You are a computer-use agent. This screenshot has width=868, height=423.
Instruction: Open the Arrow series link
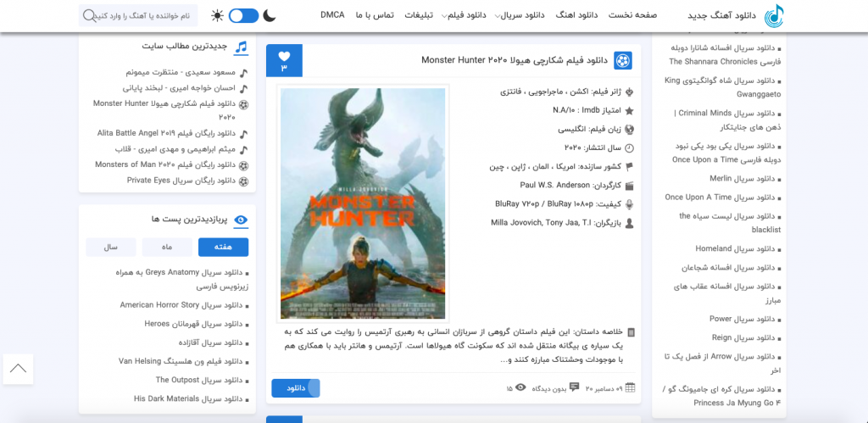pyautogui.click(x=722, y=363)
